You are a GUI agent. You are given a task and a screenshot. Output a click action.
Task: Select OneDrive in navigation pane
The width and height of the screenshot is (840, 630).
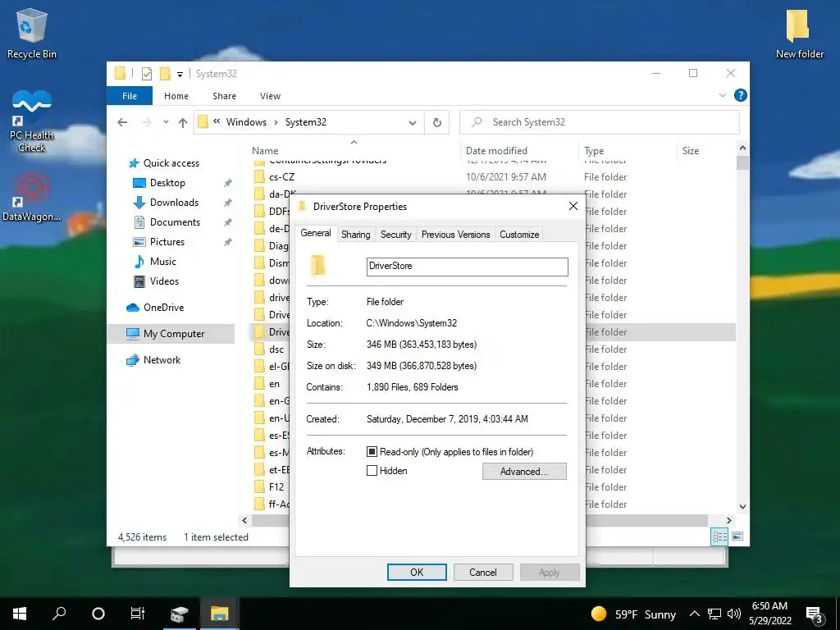[163, 308]
